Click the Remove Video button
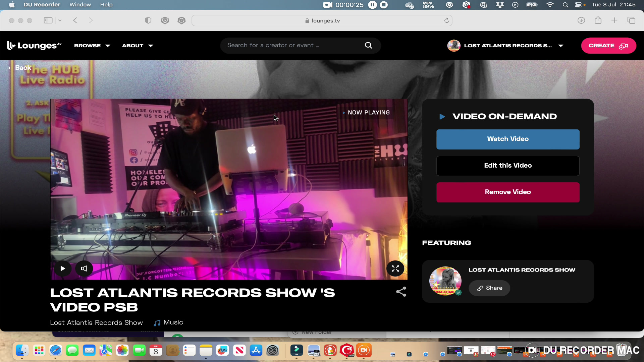644x362 pixels. pyautogui.click(x=508, y=192)
